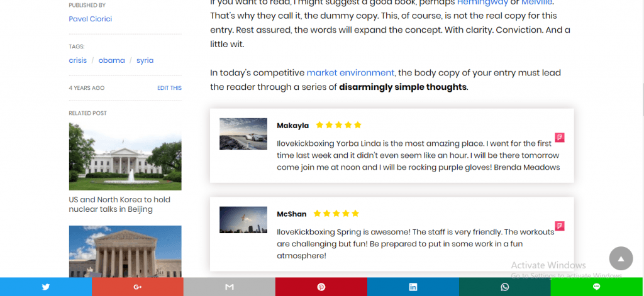Select the crisis tag
Viewport: 644px width, 296px height.
pos(77,60)
